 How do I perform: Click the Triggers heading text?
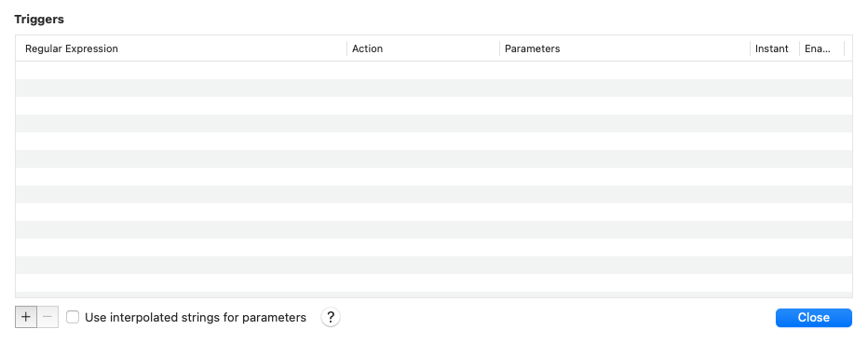pyautogui.click(x=39, y=20)
